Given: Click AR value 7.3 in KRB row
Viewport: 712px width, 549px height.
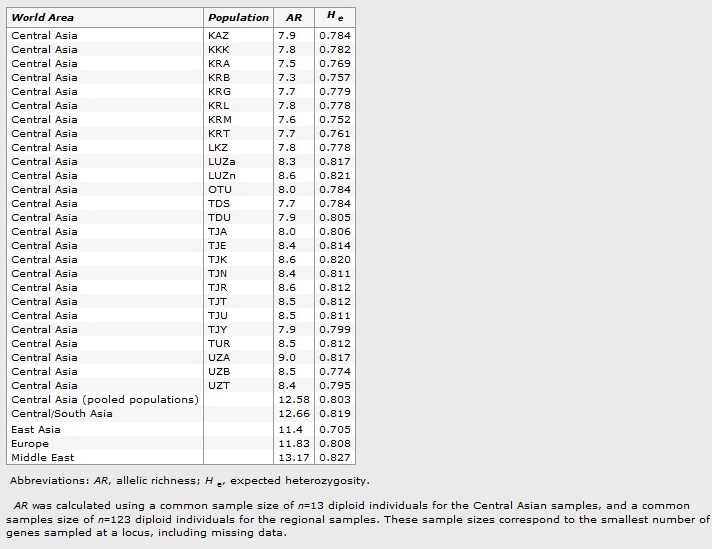Looking at the screenshot, I should coord(287,78).
